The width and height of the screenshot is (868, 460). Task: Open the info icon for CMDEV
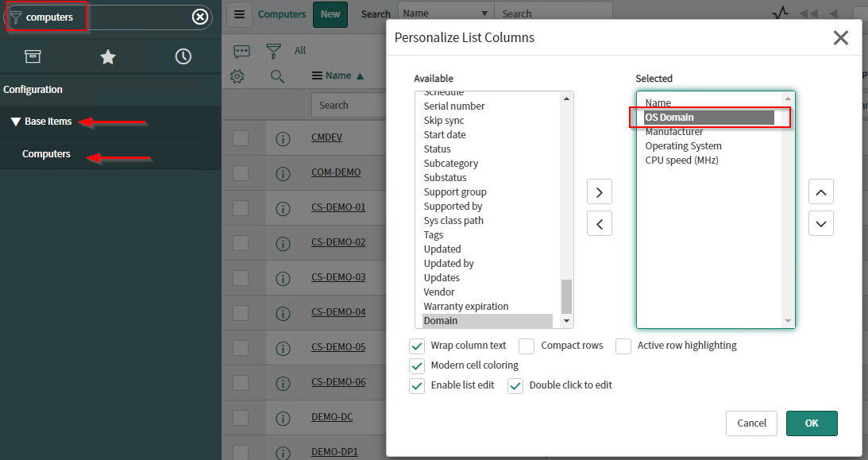[x=283, y=138]
